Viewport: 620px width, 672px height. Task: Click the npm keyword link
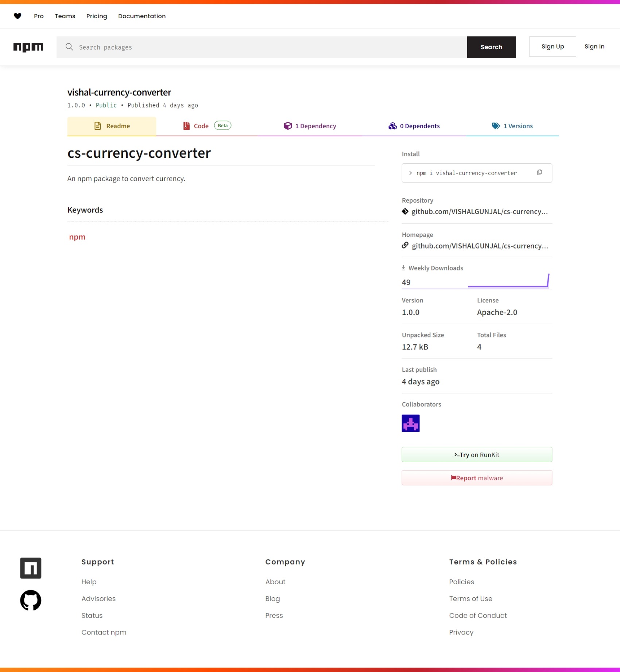(77, 237)
